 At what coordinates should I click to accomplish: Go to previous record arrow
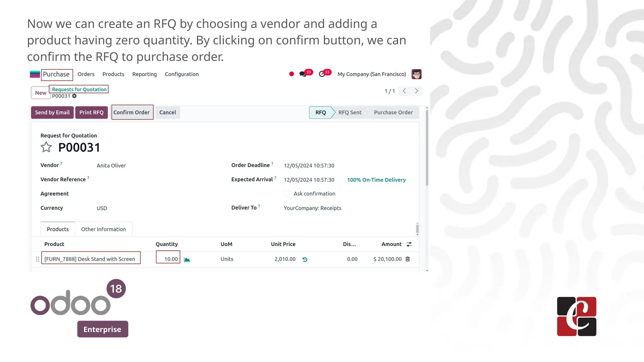tap(404, 91)
